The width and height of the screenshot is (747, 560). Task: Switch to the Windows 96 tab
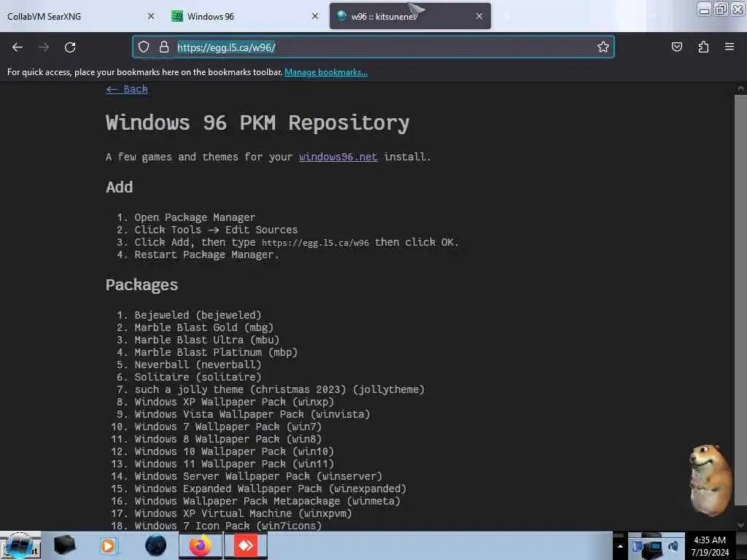(x=245, y=16)
